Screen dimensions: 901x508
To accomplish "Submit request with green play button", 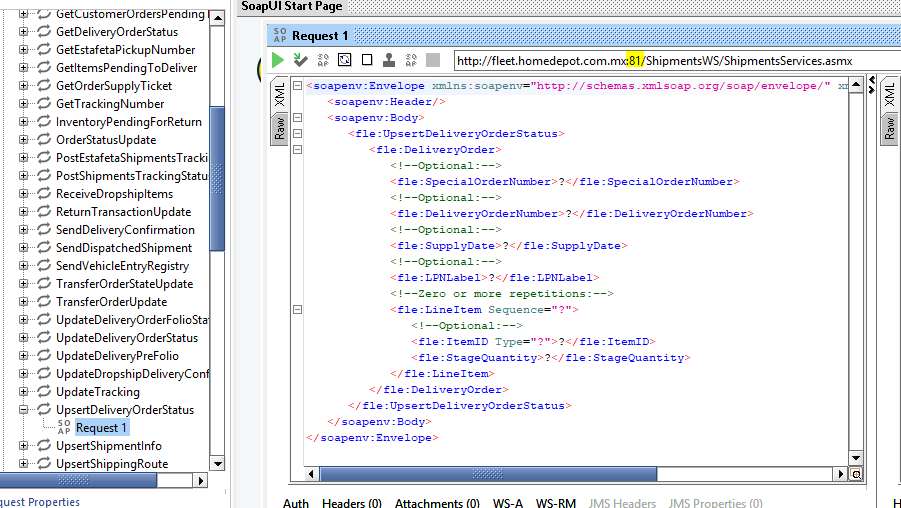I will pos(278,60).
